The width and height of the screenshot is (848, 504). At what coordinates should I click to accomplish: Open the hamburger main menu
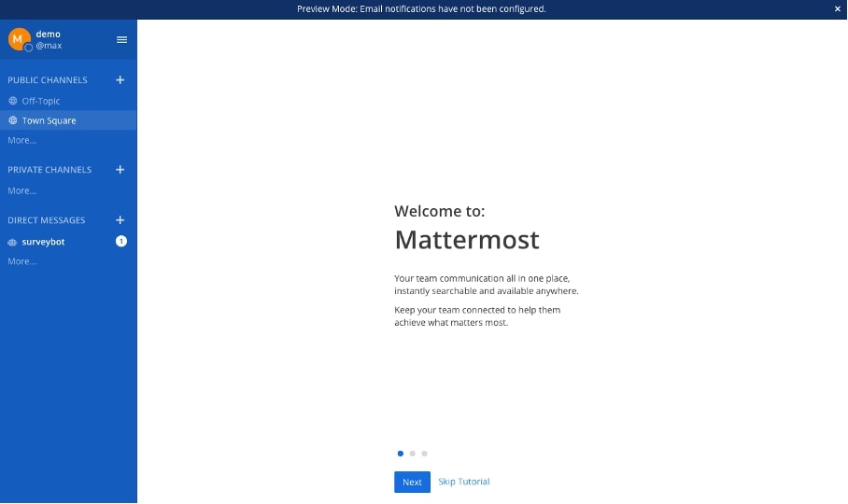pyautogui.click(x=121, y=39)
